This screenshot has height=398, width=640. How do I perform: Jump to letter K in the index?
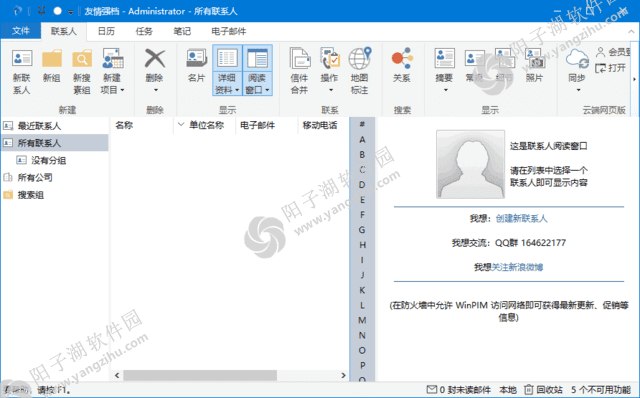pyautogui.click(x=362, y=290)
